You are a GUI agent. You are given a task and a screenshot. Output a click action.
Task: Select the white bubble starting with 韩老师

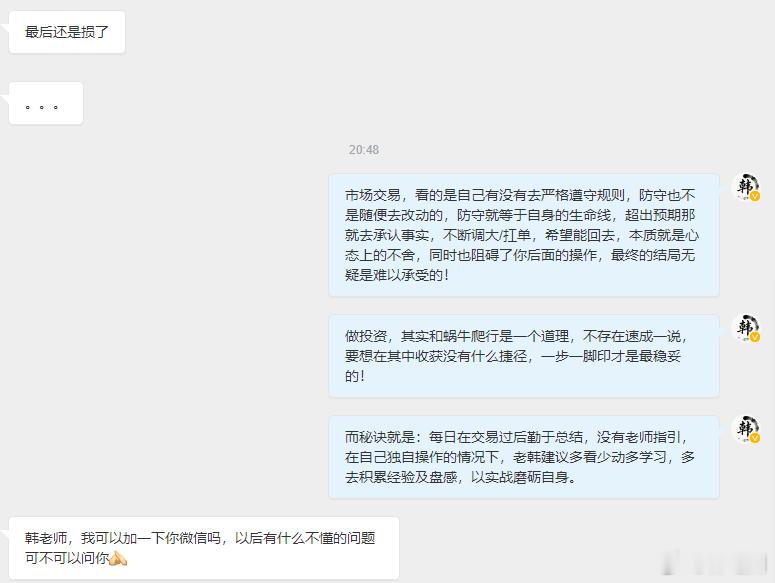point(204,548)
